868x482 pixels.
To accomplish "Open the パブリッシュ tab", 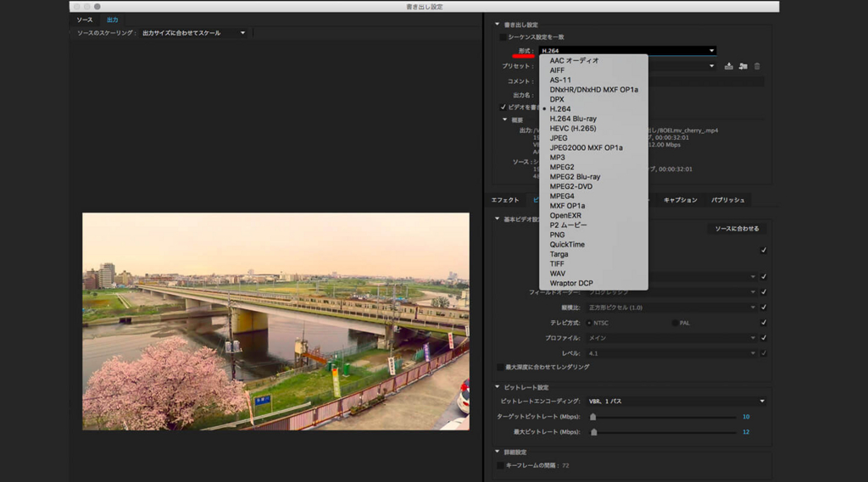I will [x=727, y=200].
